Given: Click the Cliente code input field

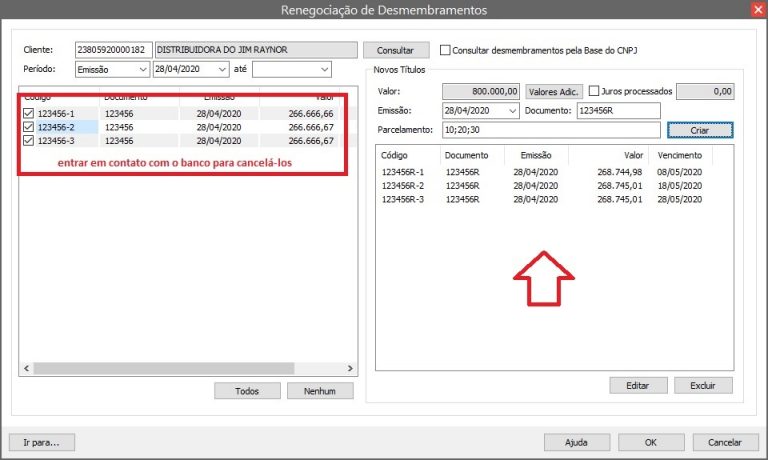Looking at the screenshot, I should (114, 50).
